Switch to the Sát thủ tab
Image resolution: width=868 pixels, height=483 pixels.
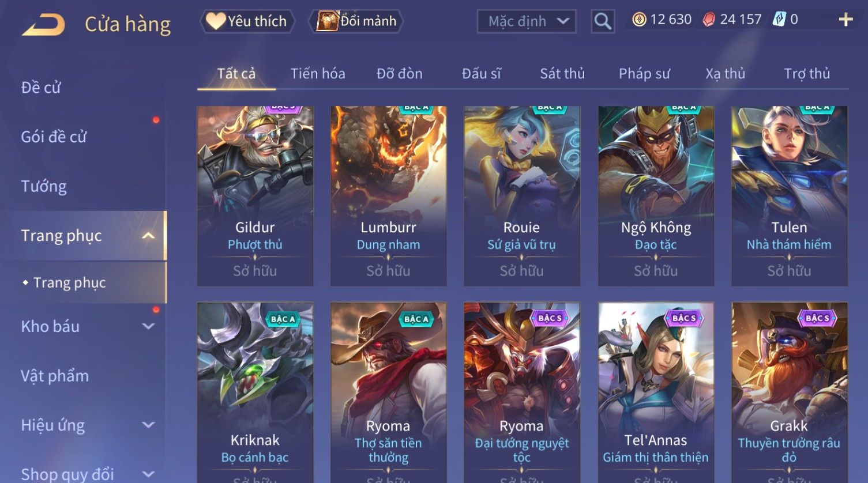pos(562,74)
